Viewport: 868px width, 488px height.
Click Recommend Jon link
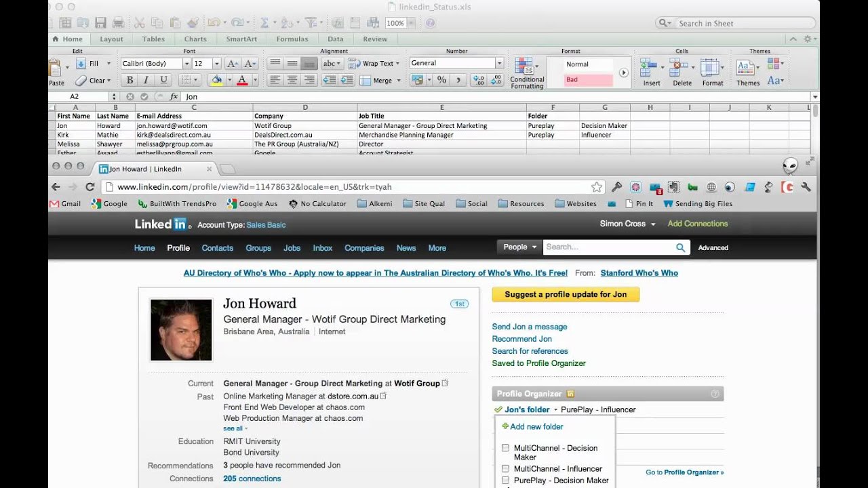[x=522, y=339]
